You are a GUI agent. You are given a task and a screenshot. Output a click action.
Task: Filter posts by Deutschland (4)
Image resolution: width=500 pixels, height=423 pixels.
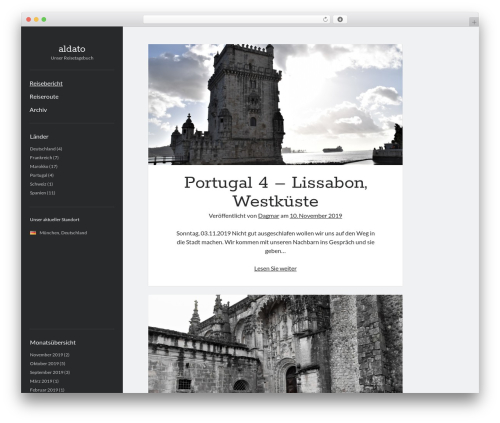pos(46,149)
